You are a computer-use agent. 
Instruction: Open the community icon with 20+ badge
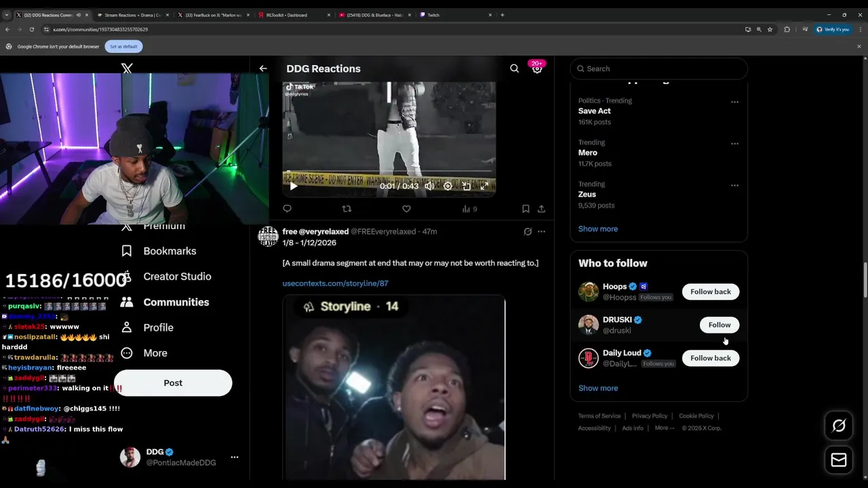coord(537,68)
